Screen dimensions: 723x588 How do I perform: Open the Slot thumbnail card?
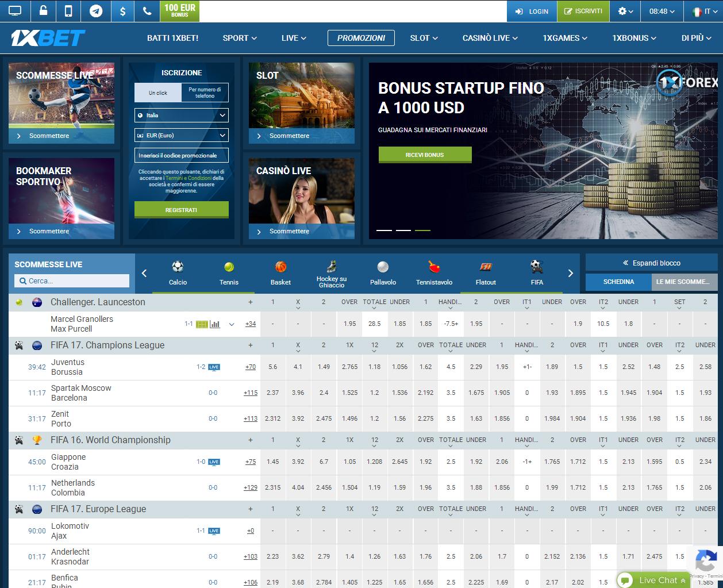[302, 103]
